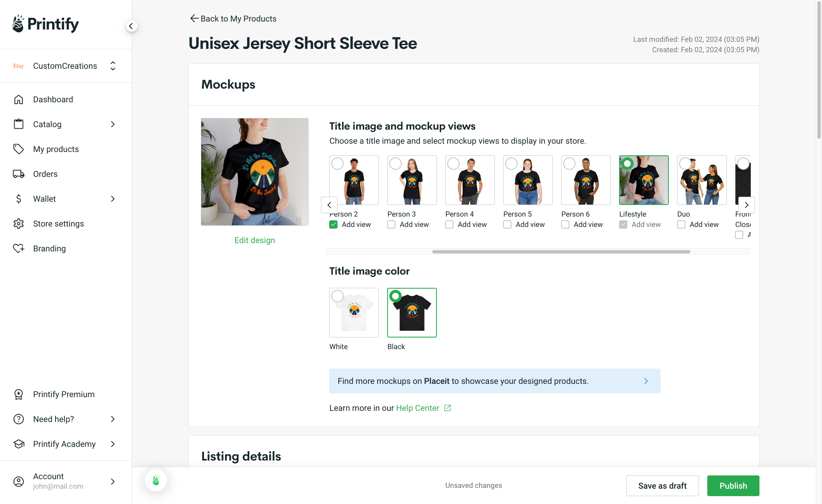Open Printify Academy
This screenshot has height=504, width=822.
pyautogui.click(x=64, y=444)
